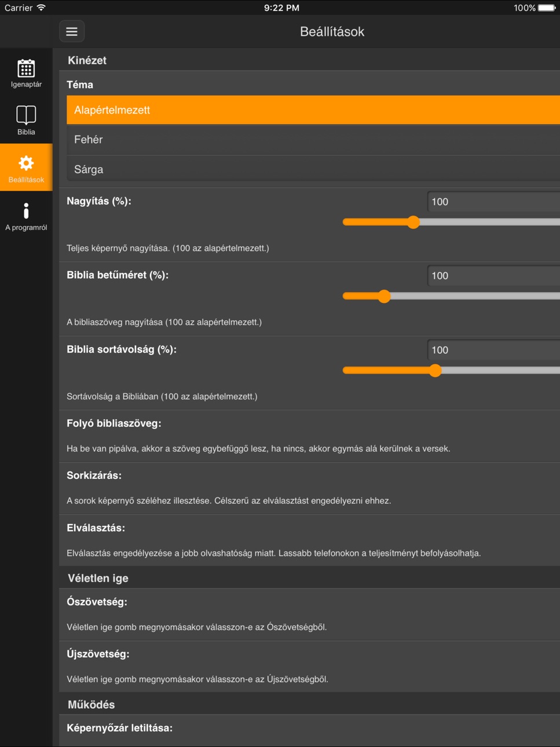Viewport: 560px width, 747px height.
Task: Tap the battery indicator in status bar
Action: pyautogui.click(x=547, y=8)
